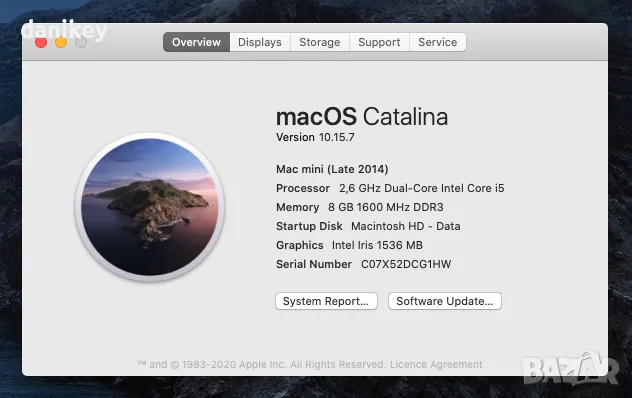Click the Intel Iris 1536 MB value

pyautogui.click(x=377, y=245)
